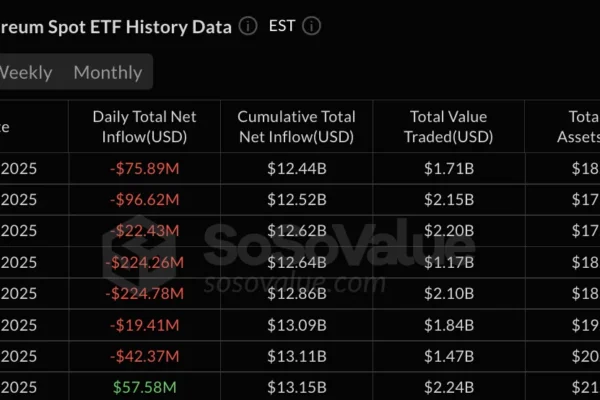Viewport: 600px width, 400px height.
Task: Select the -$75.89M daily inflow cell
Action: coord(145,168)
